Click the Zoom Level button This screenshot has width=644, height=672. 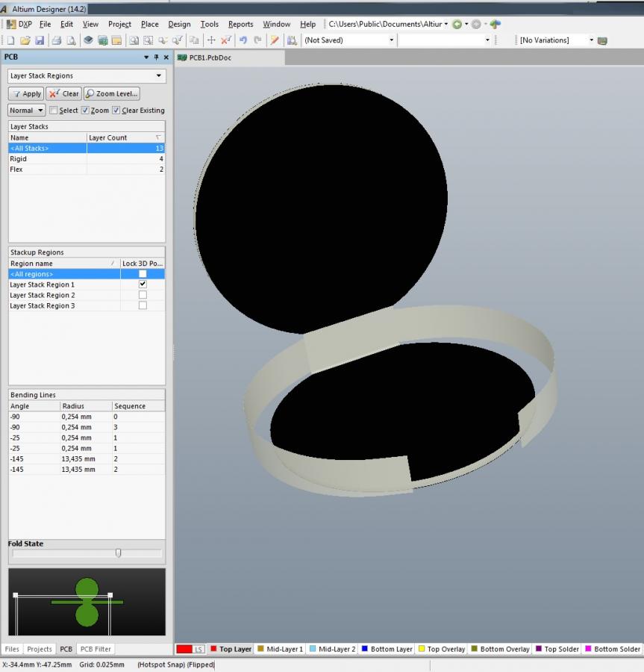(112, 94)
